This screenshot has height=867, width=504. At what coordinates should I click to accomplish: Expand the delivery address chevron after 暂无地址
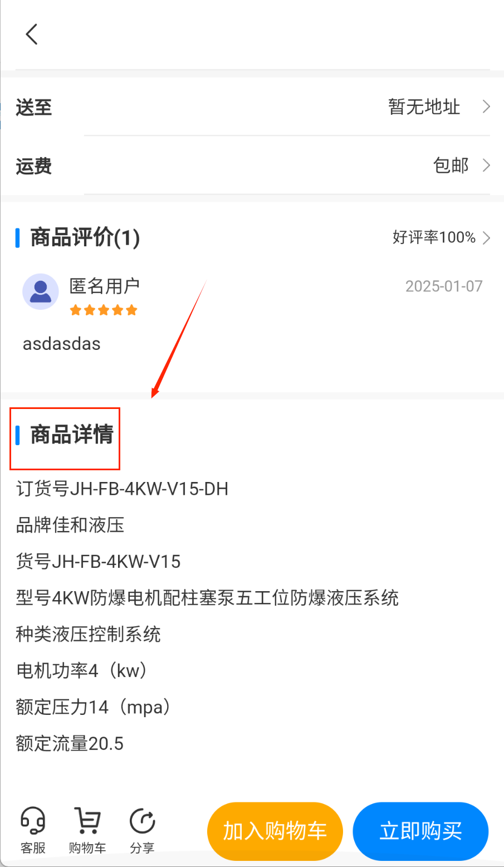[x=486, y=106]
